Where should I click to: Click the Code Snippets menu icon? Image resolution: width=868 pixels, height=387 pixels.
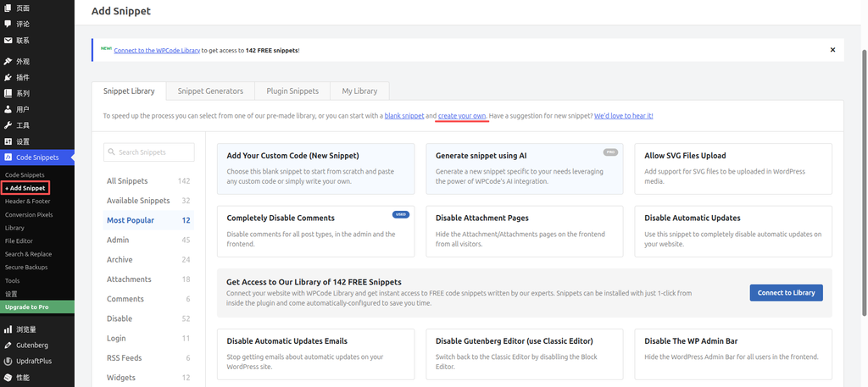(8, 158)
